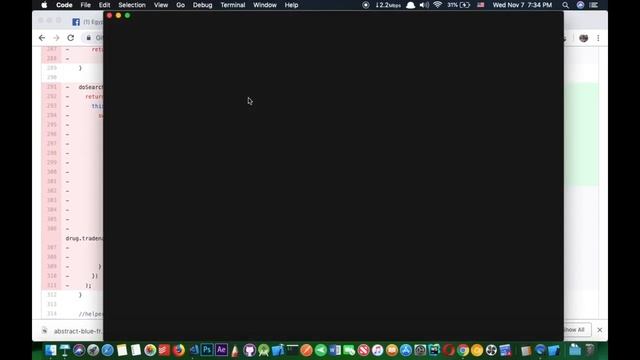
Task: Click the Chrome browser forward arrow
Action: tap(56, 38)
